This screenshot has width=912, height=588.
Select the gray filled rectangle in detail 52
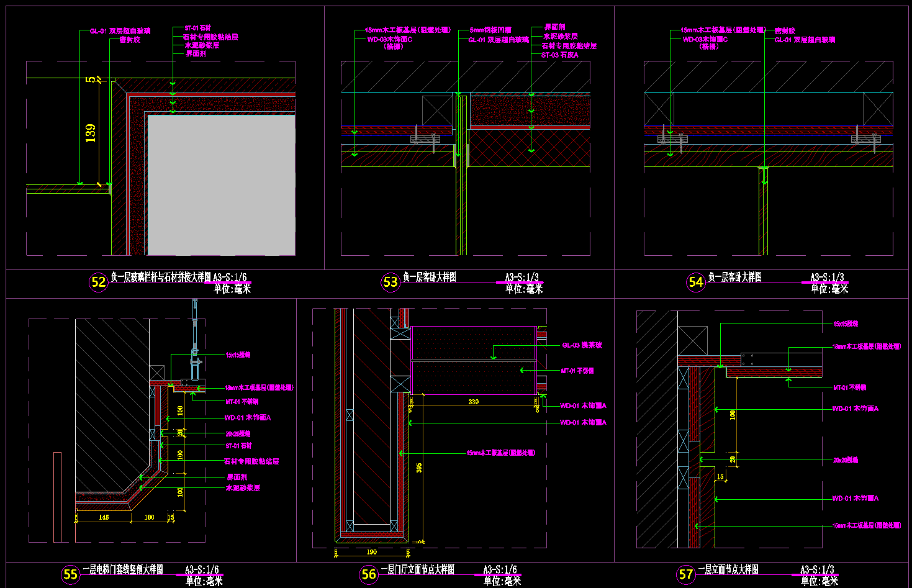point(221,185)
